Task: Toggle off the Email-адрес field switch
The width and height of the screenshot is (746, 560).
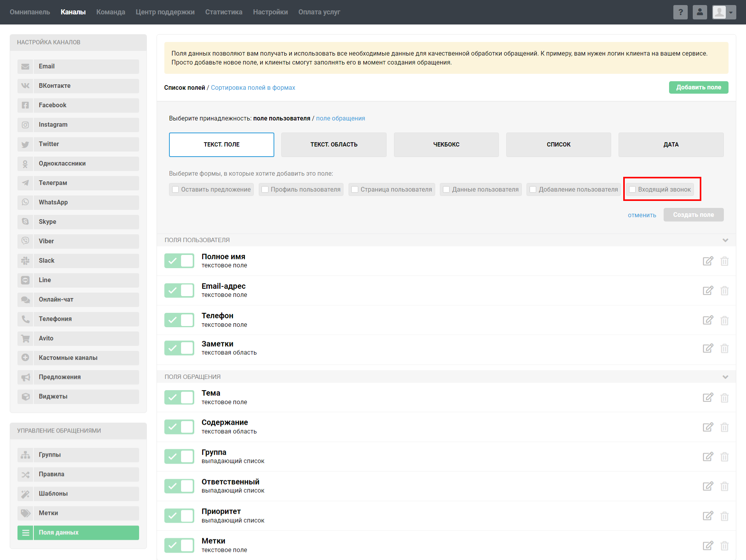Action: point(179,290)
